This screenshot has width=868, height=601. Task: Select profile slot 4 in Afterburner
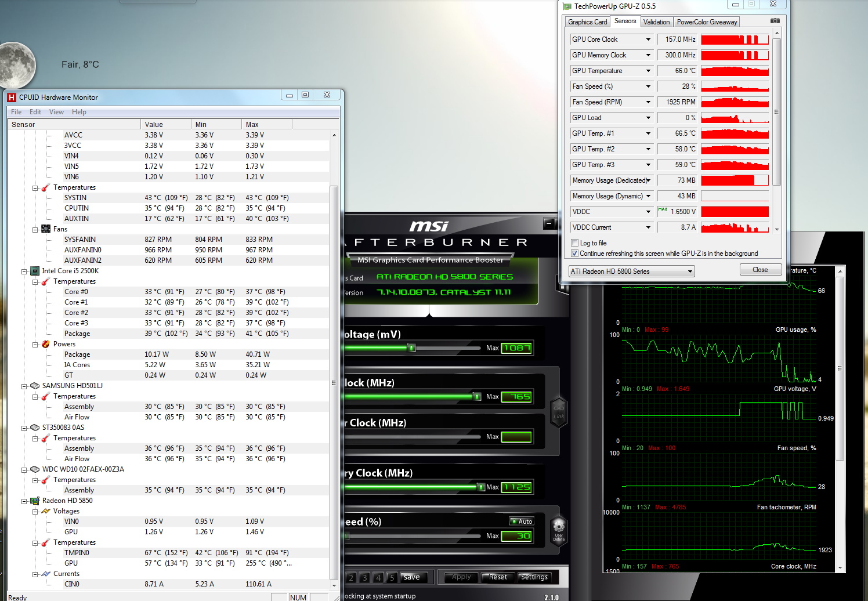pyautogui.click(x=378, y=578)
